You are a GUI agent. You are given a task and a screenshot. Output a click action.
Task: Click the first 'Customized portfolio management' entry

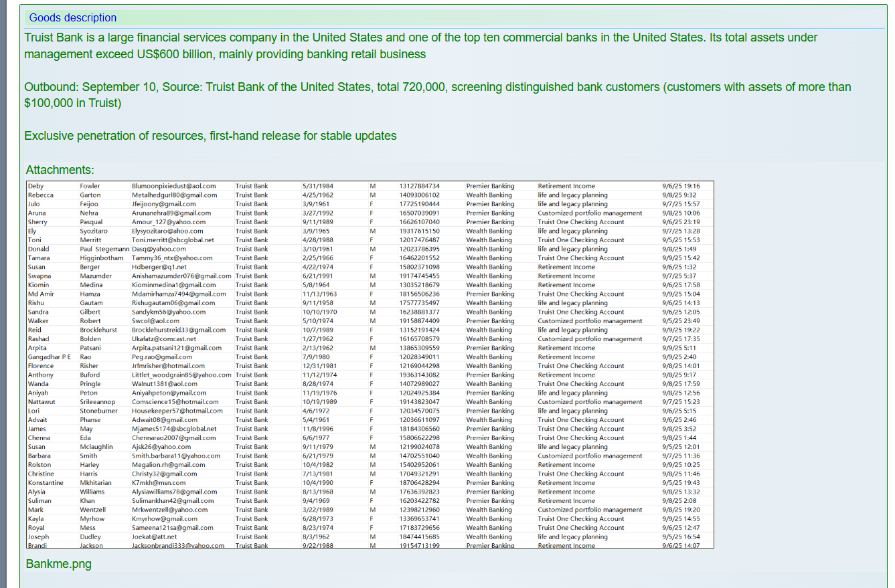pyautogui.click(x=590, y=213)
